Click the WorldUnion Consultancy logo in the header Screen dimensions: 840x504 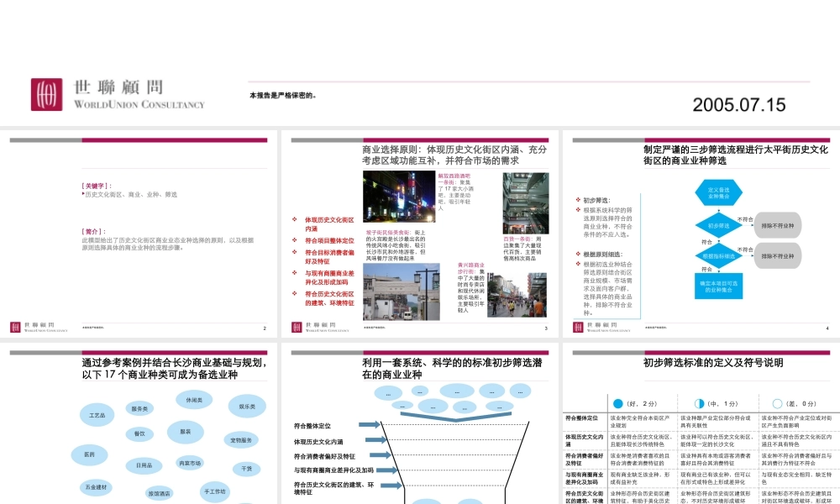(x=118, y=94)
